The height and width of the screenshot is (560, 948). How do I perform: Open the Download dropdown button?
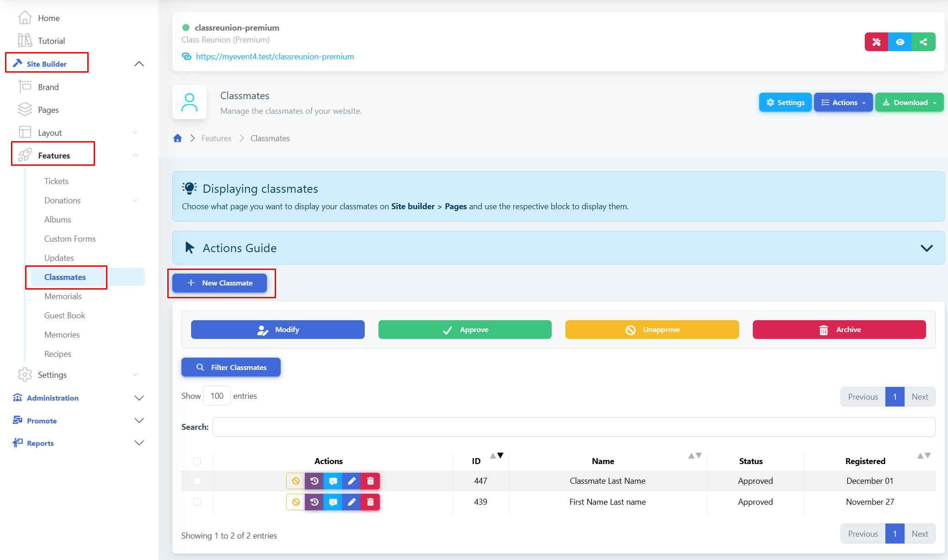[909, 102]
